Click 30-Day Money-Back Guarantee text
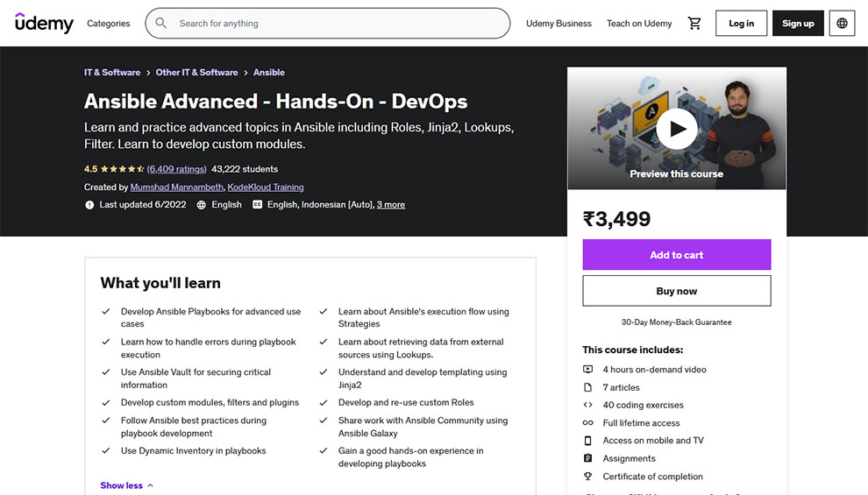The width and height of the screenshot is (868, 495). [677, 322]
